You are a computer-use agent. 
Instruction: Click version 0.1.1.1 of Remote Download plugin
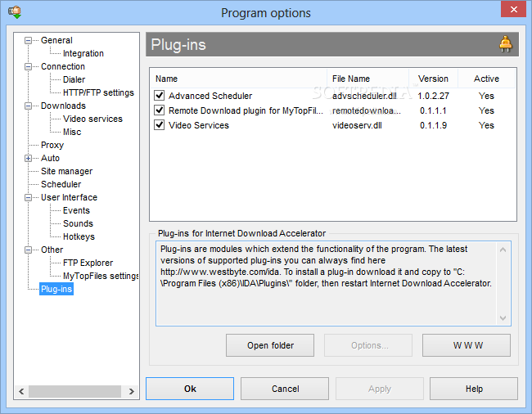[x=433, y=111]
